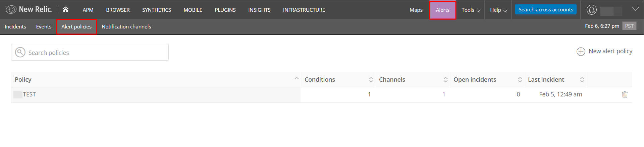This screenshot has width=644, height=147.
Task: Expand the Tools dropdown menu
Action: (471, 10)
